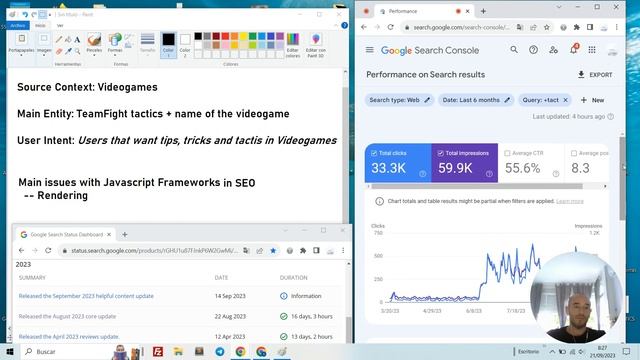Switch to the Ver ribbon tab

coord(60,25)
